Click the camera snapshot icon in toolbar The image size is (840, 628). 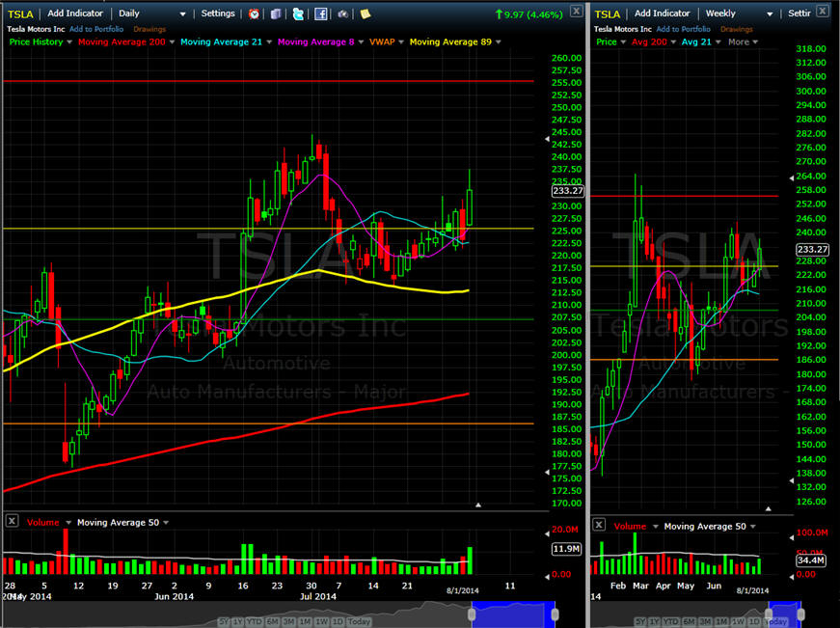[x=342, y=14]
